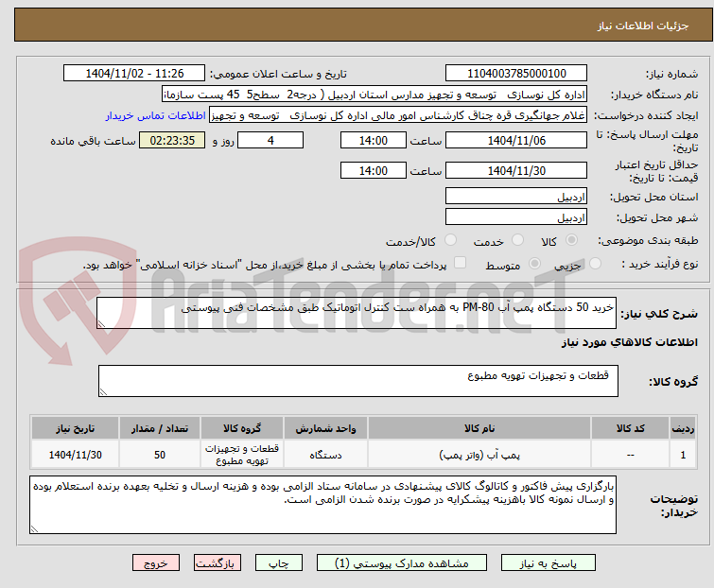The width and height of the screenshot is (714, 588).
Task: Select the 'خدمت' radio button
Action: [517, 240]
